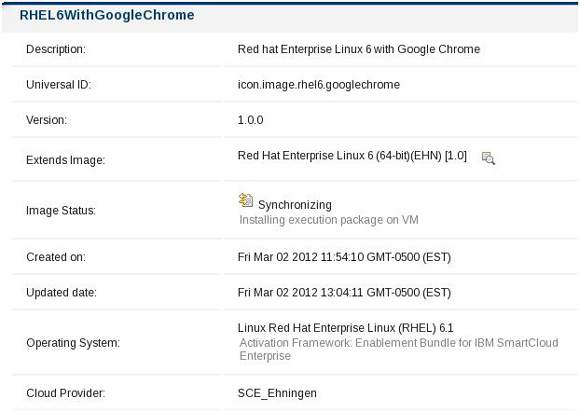
Task: Click the Universal ID value icon.image.rhel6.googlechrome
Action: pos(319,85)
